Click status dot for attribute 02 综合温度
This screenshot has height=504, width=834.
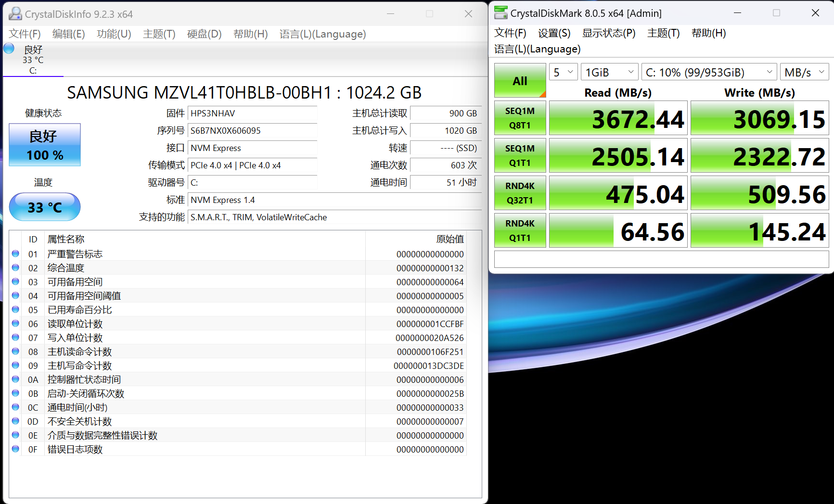(15, 267)
